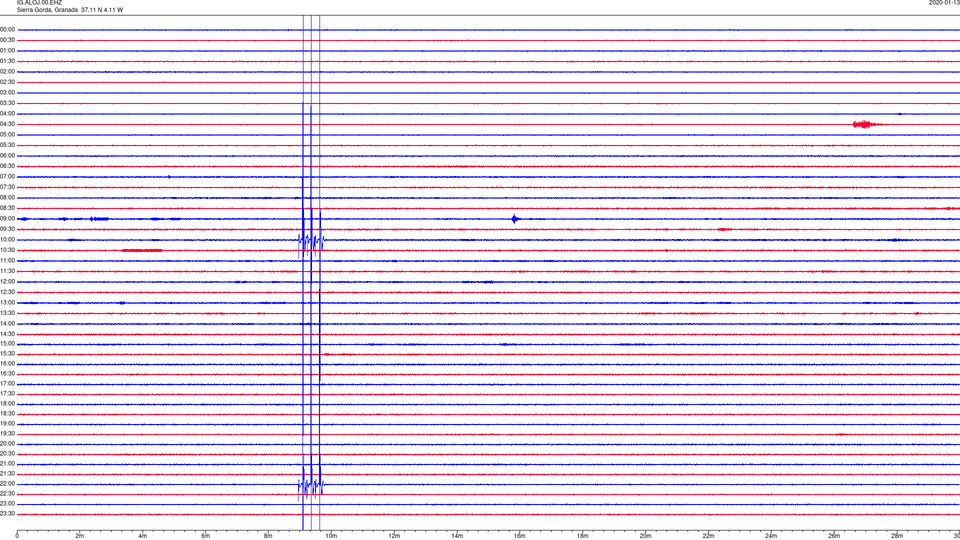The image size is (960, 540).
Task: Click the 23:30 time label
Action: point(7,514)
